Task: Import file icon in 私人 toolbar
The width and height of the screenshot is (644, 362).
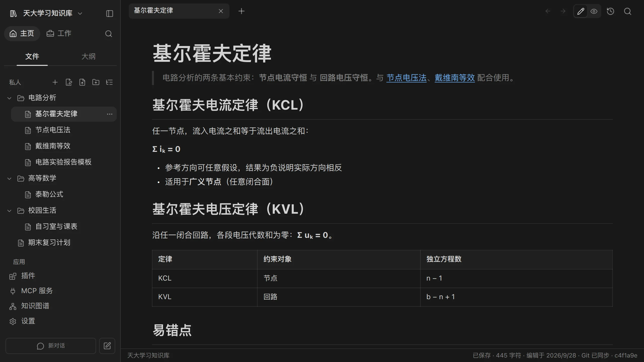Action: 82,82
